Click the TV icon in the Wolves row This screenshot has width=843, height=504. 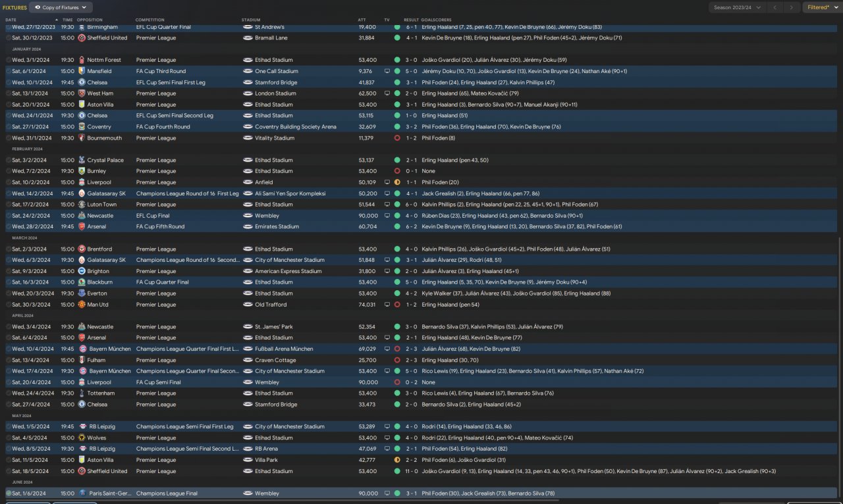(387, 438)
